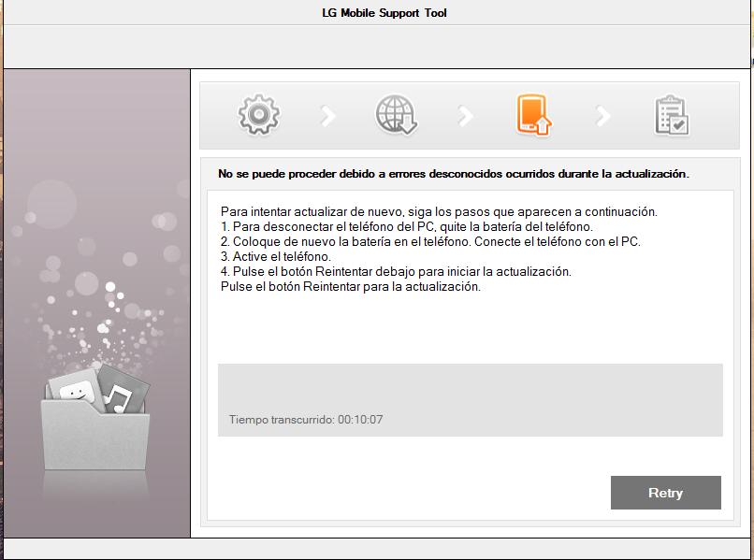Click the line '4. Pulse el botón Reintentar debajo'

[x=396, y=271]
